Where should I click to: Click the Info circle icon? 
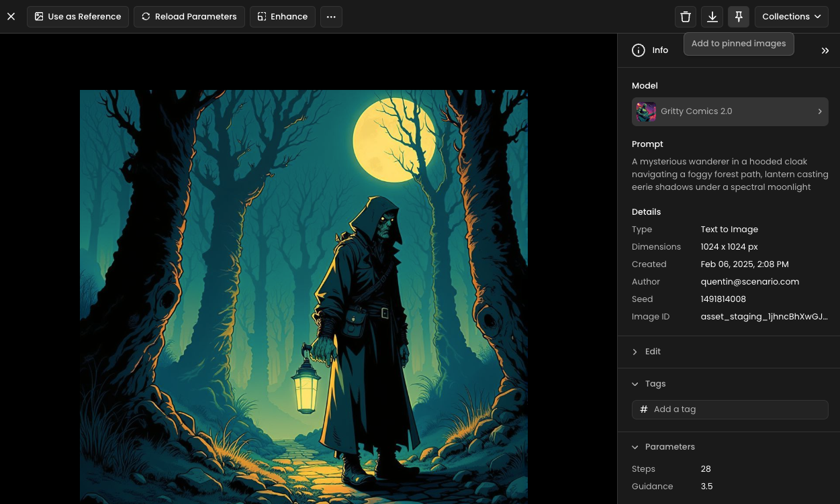point(639,50)
